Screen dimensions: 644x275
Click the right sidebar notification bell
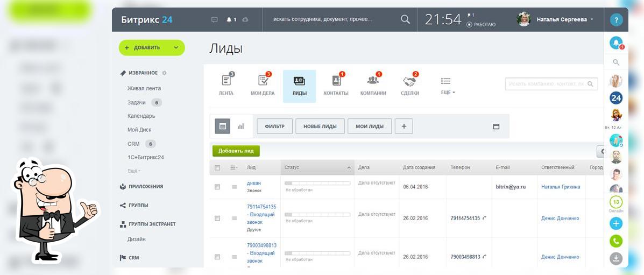[616, 43]
